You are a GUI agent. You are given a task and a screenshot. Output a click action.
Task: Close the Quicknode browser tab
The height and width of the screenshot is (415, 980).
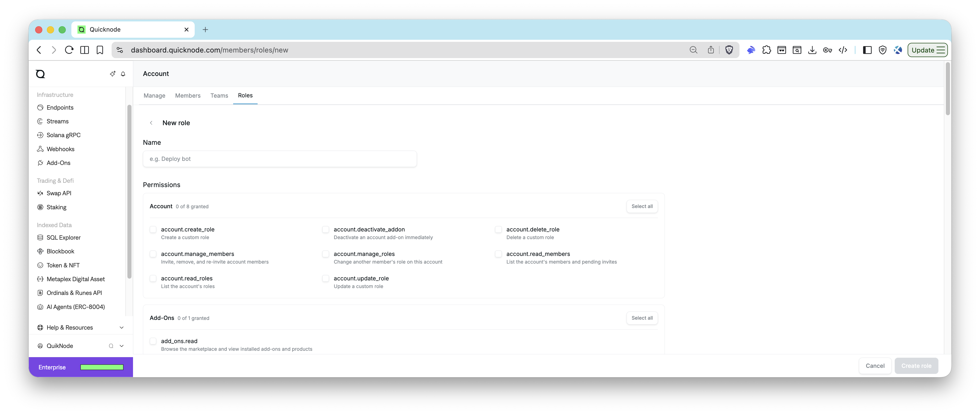pyautogui.click(x=187, y=29)
